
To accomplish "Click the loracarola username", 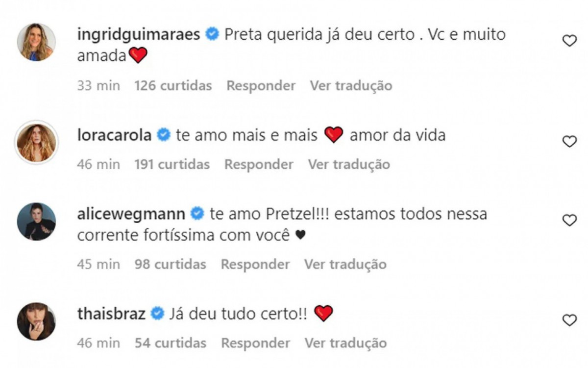I will (x=114, y=135).
